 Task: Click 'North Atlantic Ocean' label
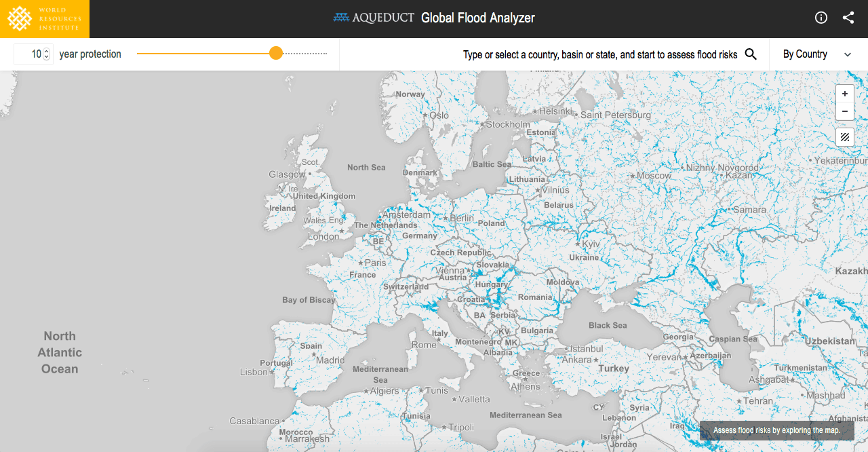(60, 353)
